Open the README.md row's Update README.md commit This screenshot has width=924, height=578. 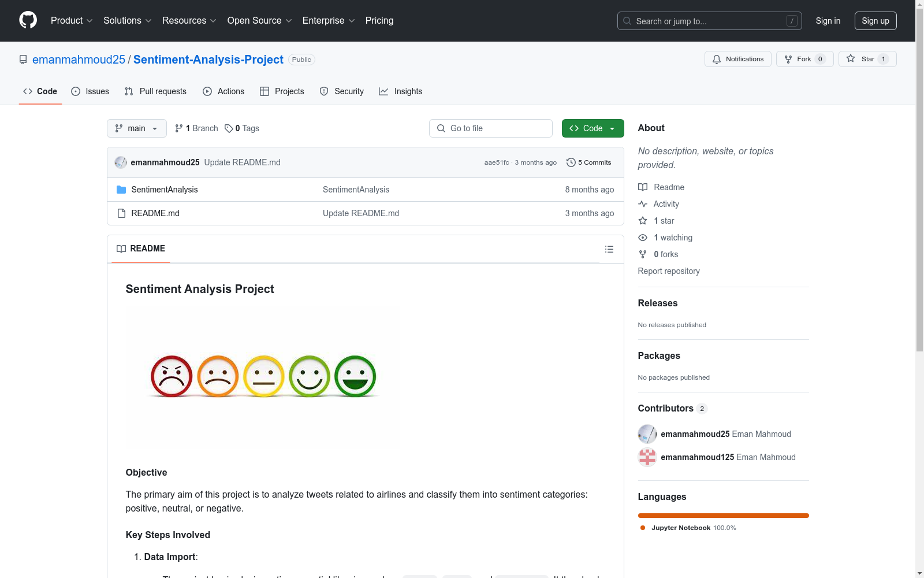point(361,213)
